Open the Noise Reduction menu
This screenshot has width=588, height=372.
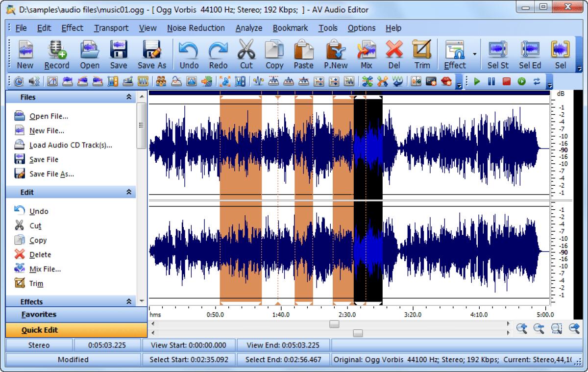point(196,28)
